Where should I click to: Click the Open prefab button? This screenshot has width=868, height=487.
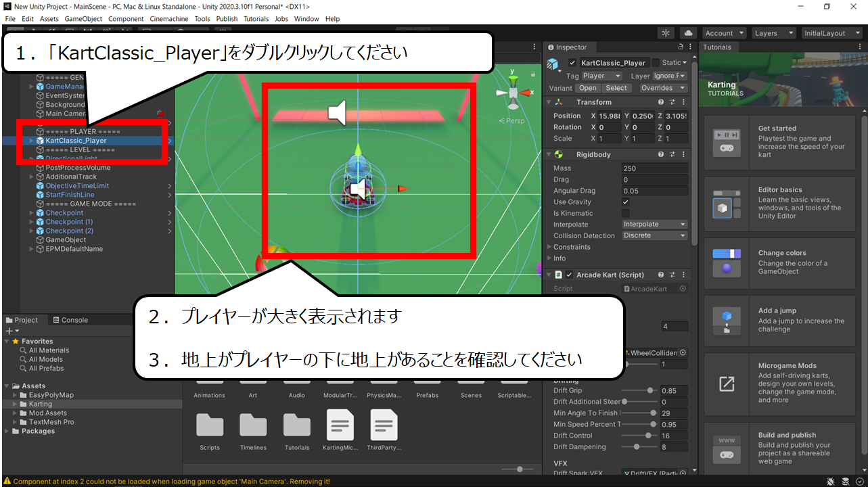coord(588,88)
